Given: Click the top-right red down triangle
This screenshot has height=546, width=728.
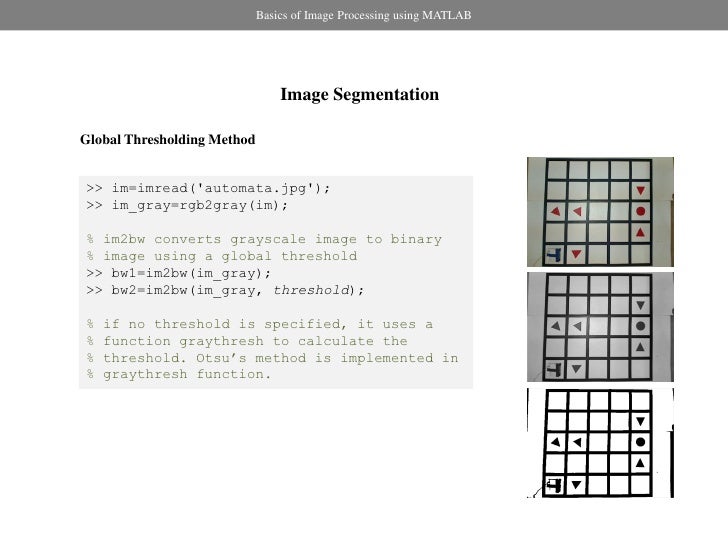Looking at the screenshot, I should coord(641,190).
